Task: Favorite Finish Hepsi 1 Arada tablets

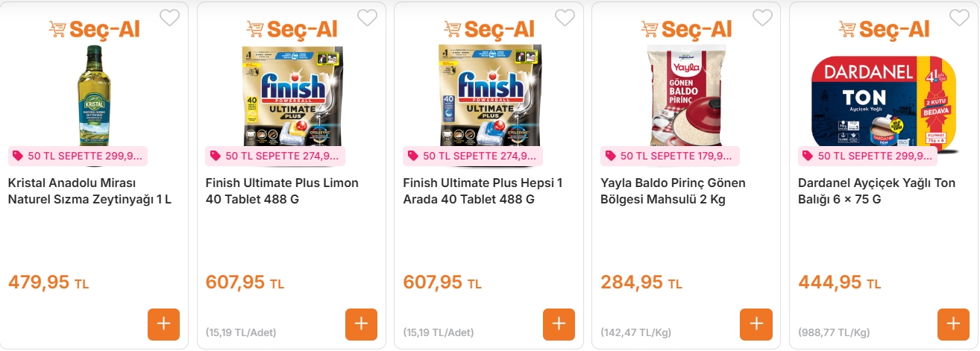Action: (x=565, y=17)
